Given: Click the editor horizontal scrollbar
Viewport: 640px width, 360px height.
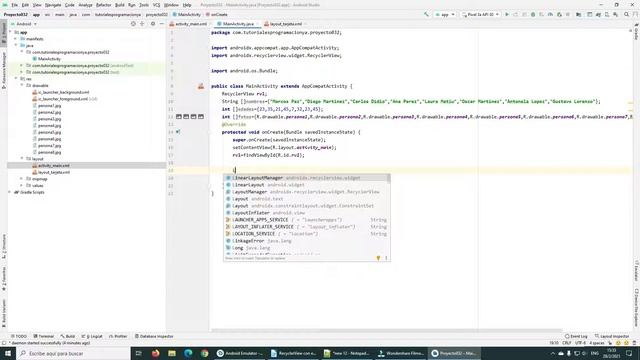Looking at the screenshot, I should pos(387,330).
